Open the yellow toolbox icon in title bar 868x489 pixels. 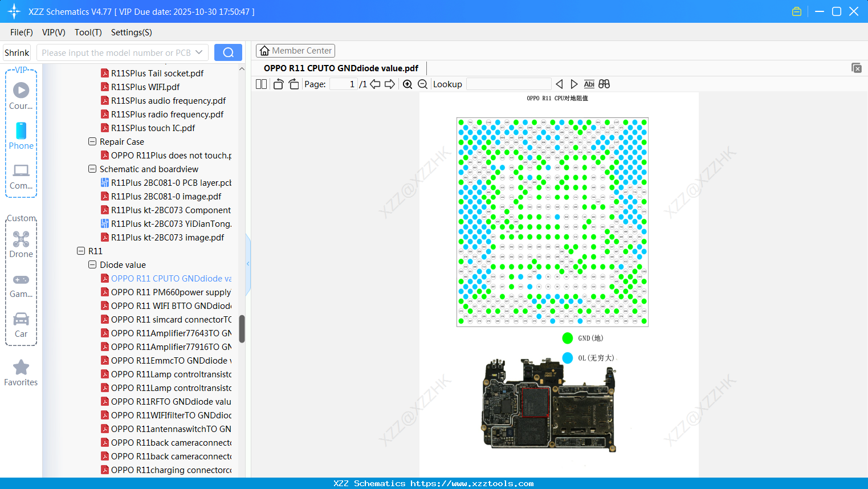click(797, 11)
